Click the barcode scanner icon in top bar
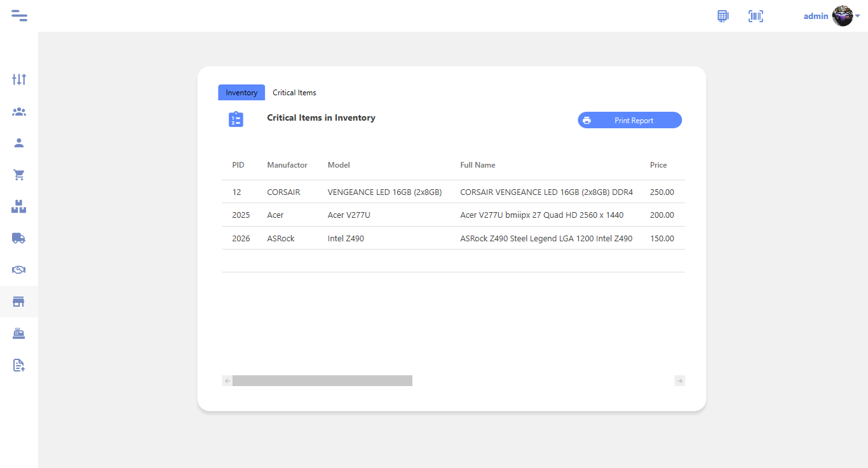This screenshot has width=868, height=468. [756, 16]
